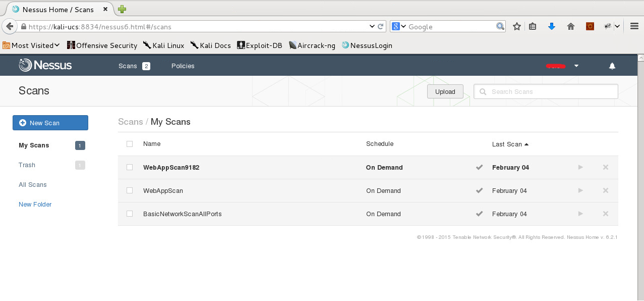Focus the Search Scans input field

point(546,91)
